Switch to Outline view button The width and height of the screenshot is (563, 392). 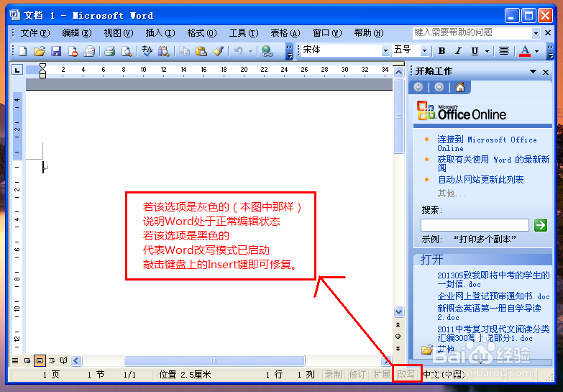(52, 360)
